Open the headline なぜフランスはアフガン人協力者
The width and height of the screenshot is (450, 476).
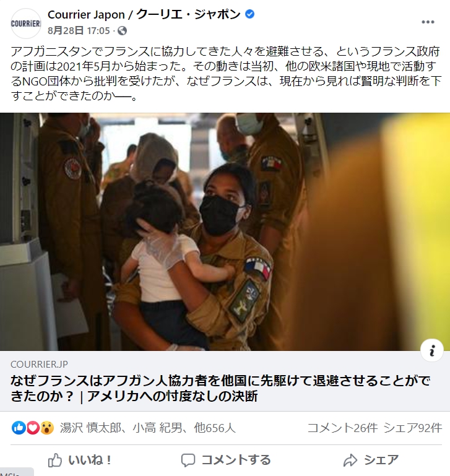point(220,388)
